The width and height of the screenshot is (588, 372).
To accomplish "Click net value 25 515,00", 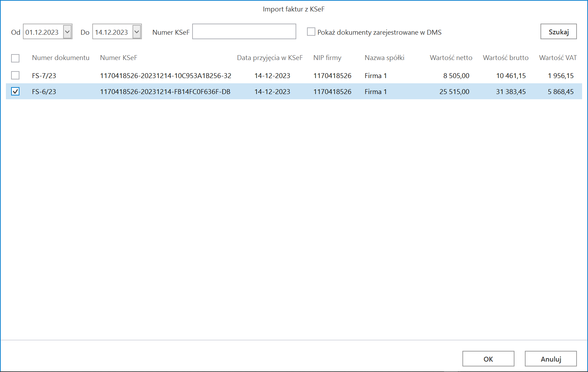I will 454,92.
